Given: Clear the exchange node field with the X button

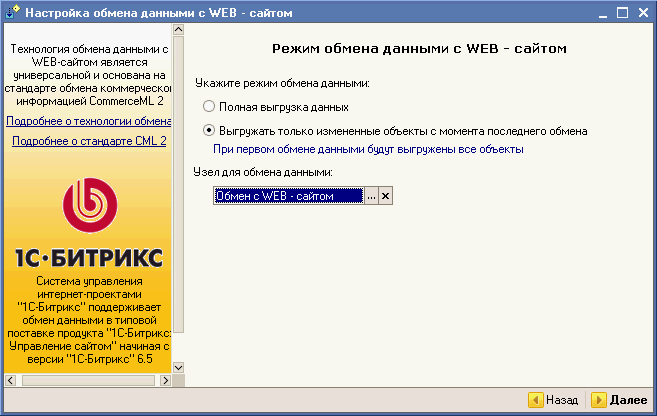Looking at the screenshot, I should coord(385,197).
